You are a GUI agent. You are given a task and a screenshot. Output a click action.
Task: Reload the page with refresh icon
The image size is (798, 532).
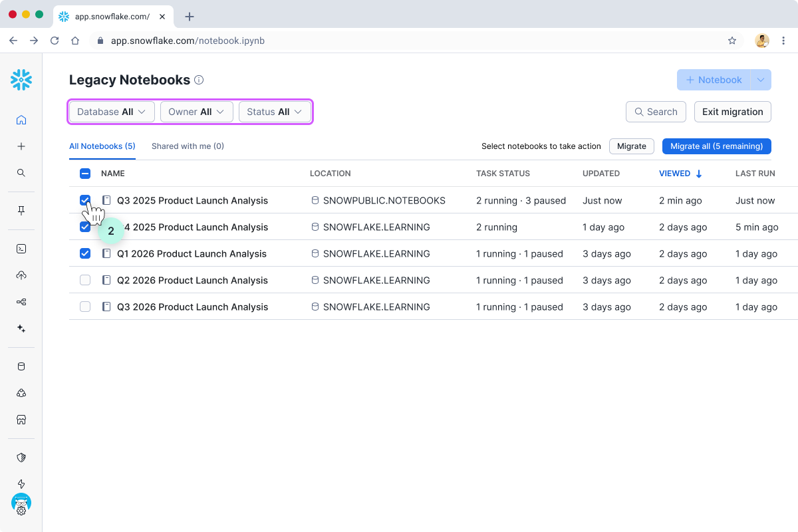coord(55,41)
